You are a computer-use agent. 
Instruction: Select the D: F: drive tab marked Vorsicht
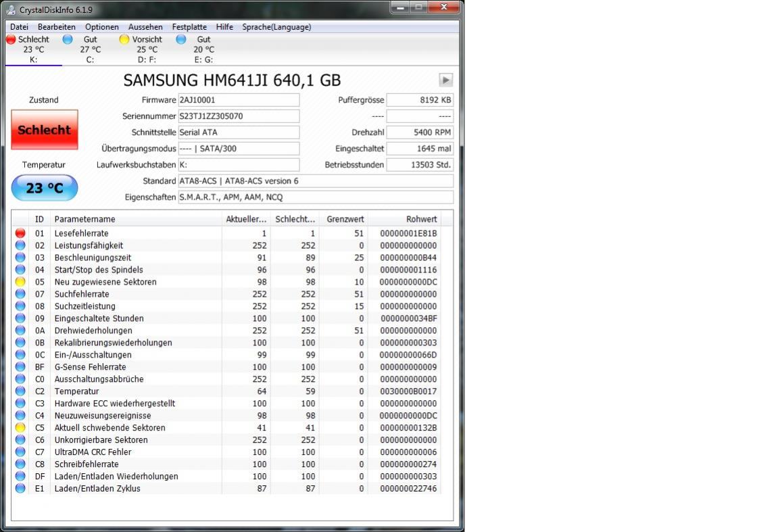pyautogui.click(x=147, y=49)
